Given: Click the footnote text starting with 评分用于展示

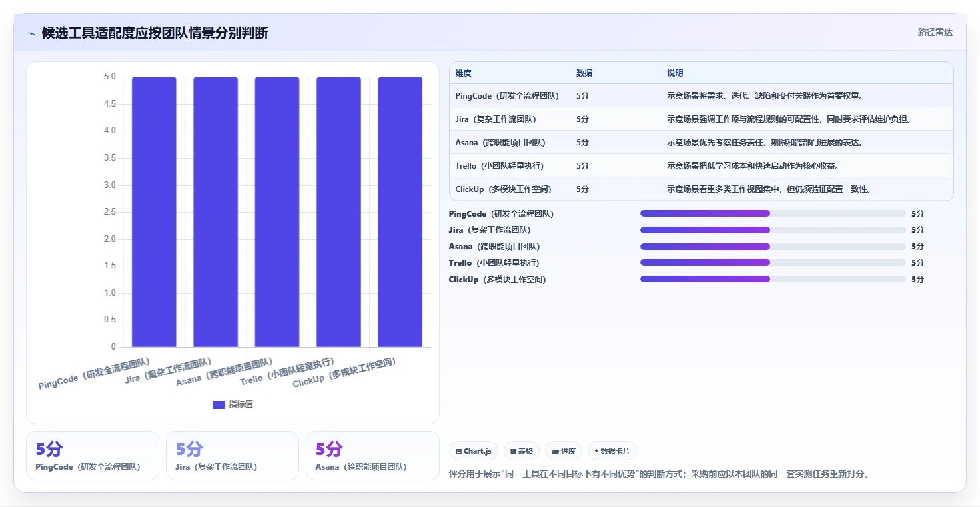Looking at the screenshot, I should pos(659,474).
